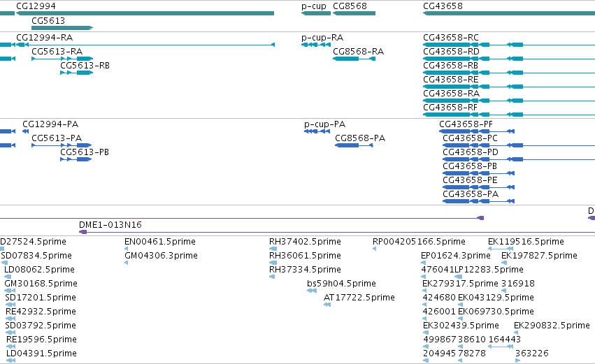595x364 pixels.
Task: Open EST EK302439.5prime
Action: (x=461, y=326)
